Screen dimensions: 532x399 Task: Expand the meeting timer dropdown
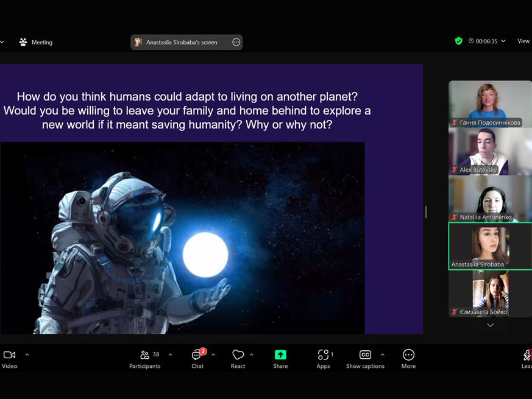coord(503,41)
